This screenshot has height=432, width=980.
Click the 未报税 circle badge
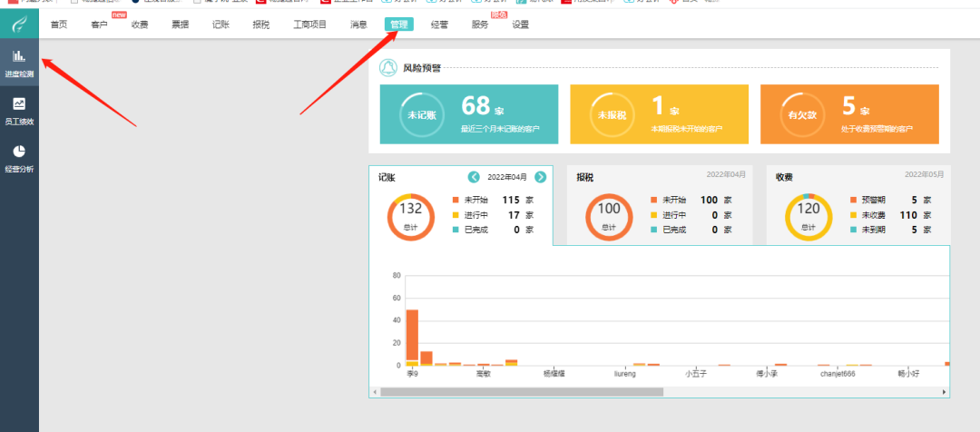[x=612, y=115]
